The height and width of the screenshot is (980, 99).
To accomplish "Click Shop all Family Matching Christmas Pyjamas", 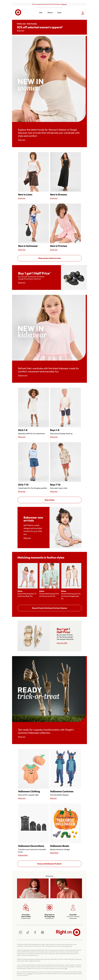I will tap(49, 607).
